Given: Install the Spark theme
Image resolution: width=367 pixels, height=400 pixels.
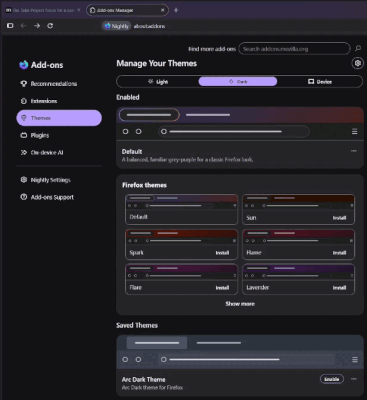Looking at the screenshot, I should coord(222,253).
